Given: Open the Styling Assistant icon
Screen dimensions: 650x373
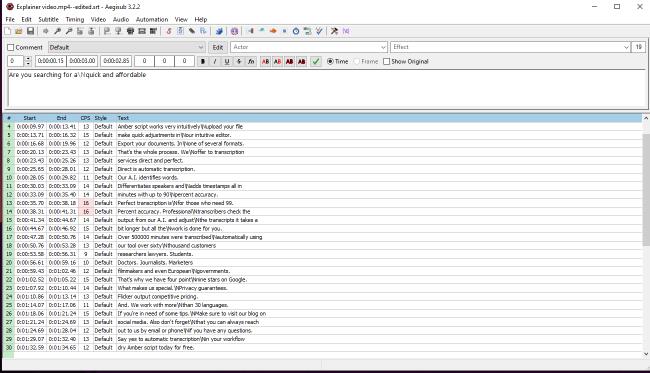Looking at the screenshot, I should click(262, 31).
